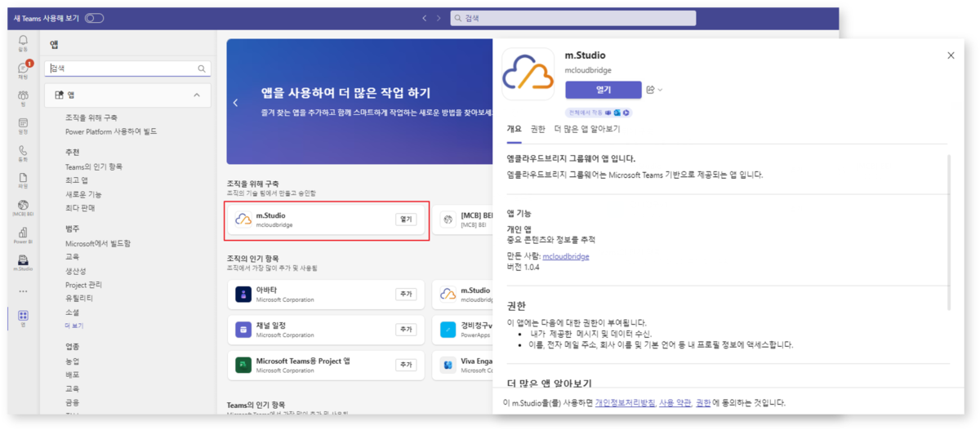Select the 소셜 category
This screenshot has width=980, height=430.
(72, 312)
